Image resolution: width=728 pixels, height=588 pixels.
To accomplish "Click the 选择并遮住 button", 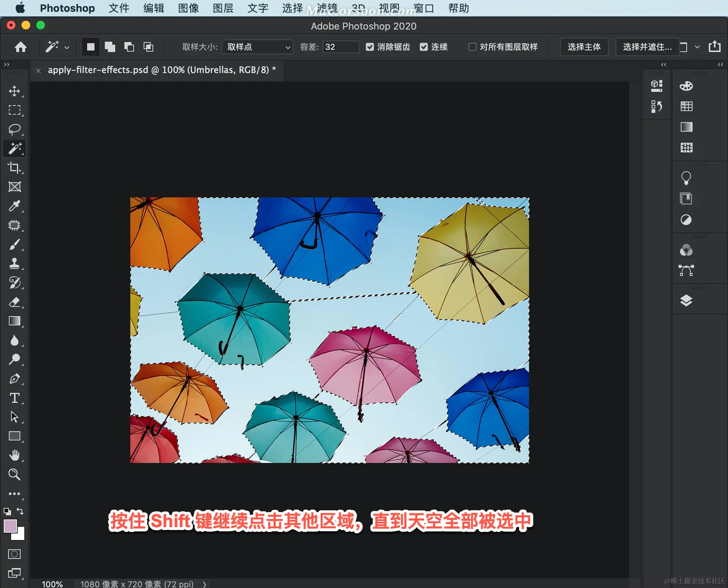I will coord(647,47).
